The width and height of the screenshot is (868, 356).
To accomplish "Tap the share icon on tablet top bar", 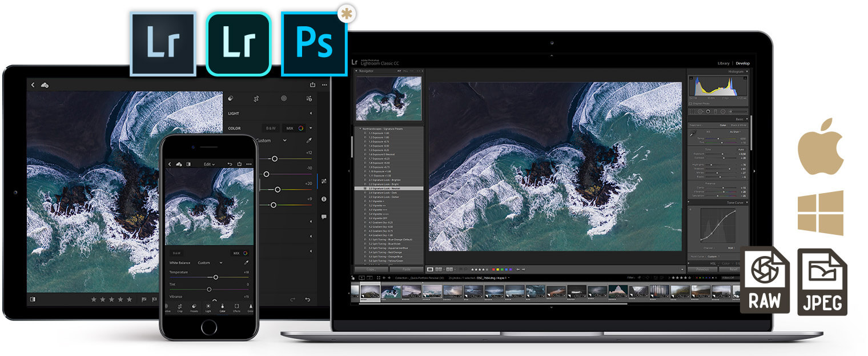I will (312, 85).
